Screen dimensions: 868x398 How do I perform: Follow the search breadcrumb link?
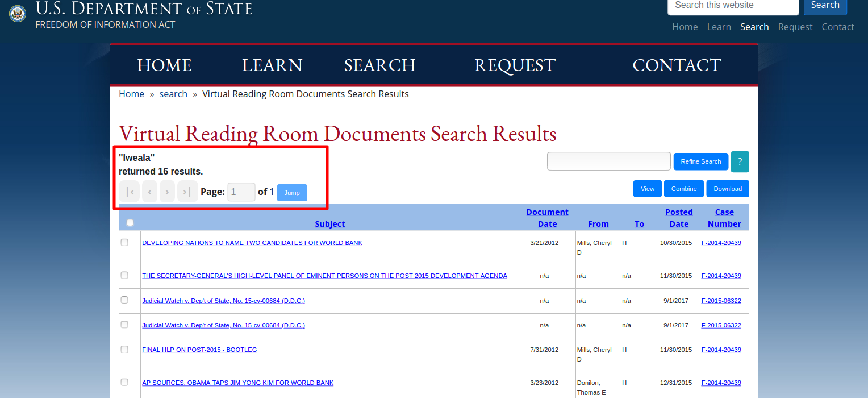pos(173,94)
